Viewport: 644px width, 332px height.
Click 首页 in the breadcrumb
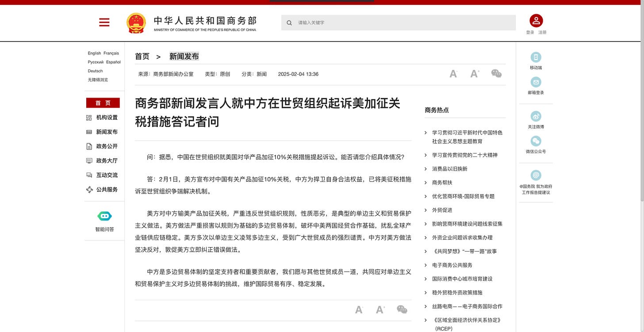tap(142, 56)
